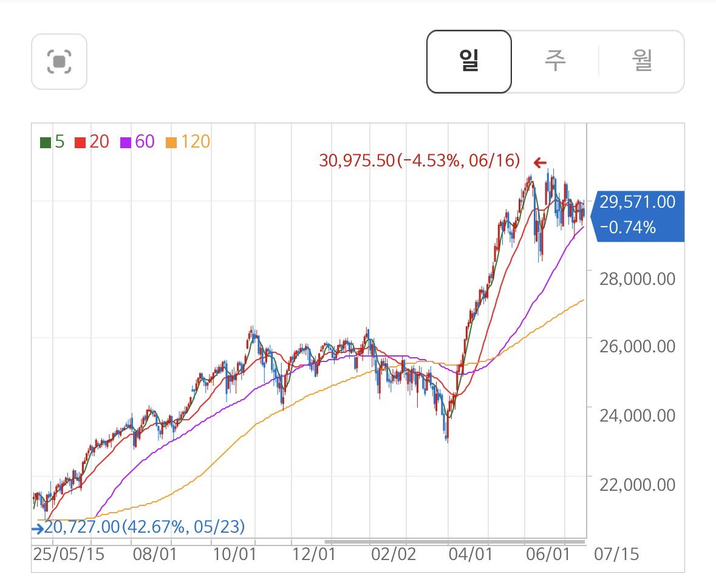Toggle the 20 moving average legend label
716x588 pixels.
pyautogui.click(x=99, y=142)
